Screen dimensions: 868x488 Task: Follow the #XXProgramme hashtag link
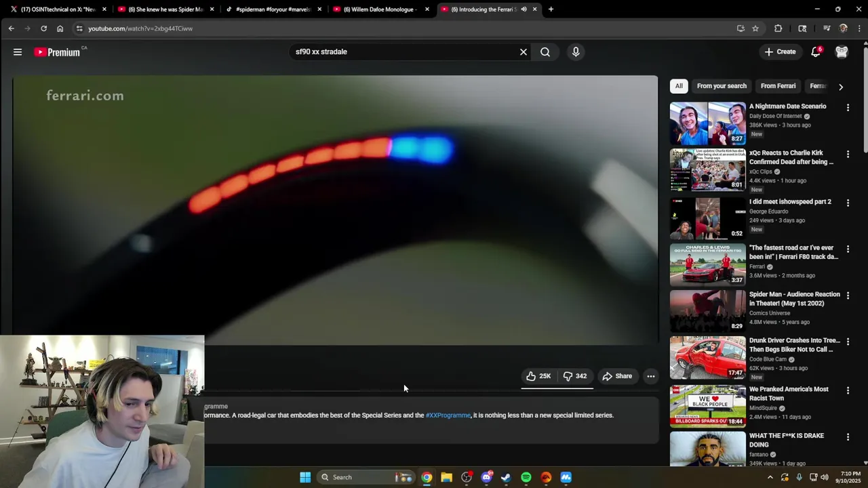[x=448, y=415]
